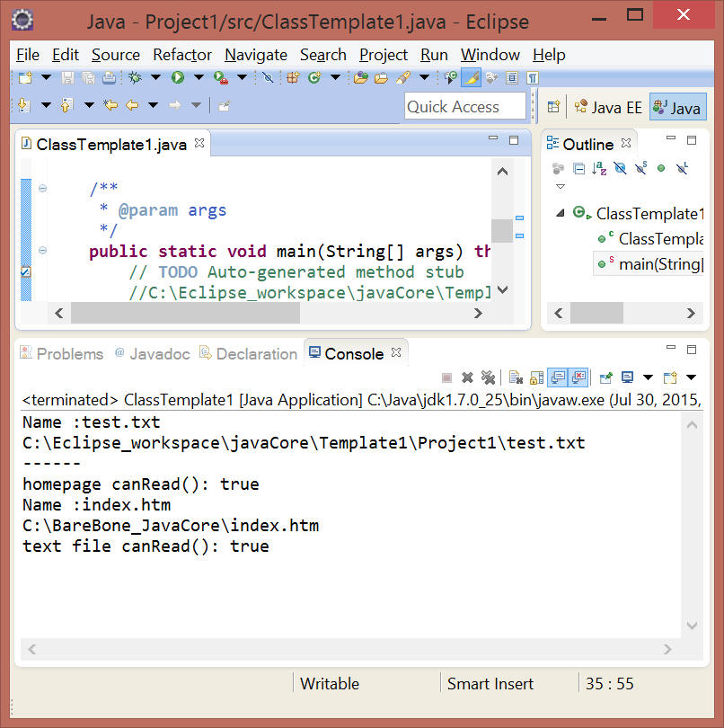The height and width of the screenshot is (728, 724).
Task: Click the Open Type icon
Action: coord(360,77)
